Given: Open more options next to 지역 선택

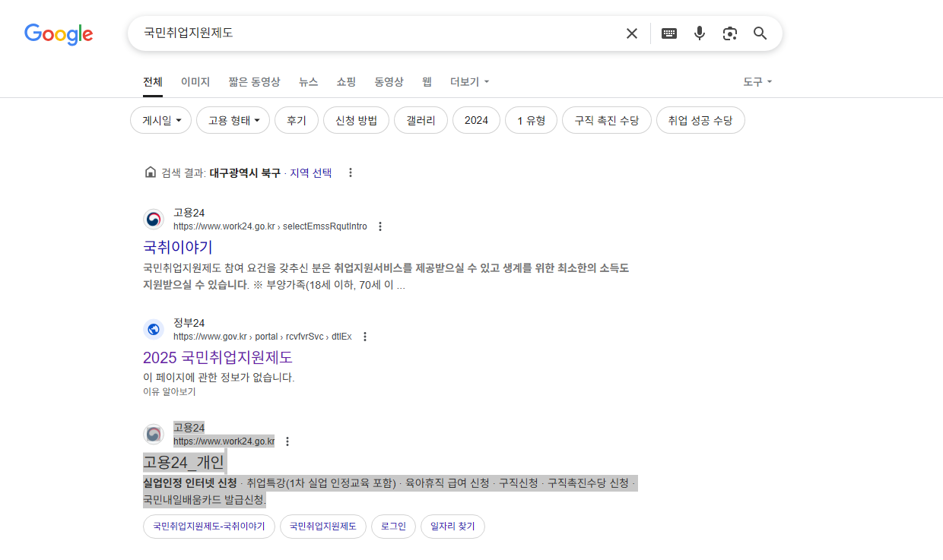Looking at the screenshot, I should tap(351, 172).
